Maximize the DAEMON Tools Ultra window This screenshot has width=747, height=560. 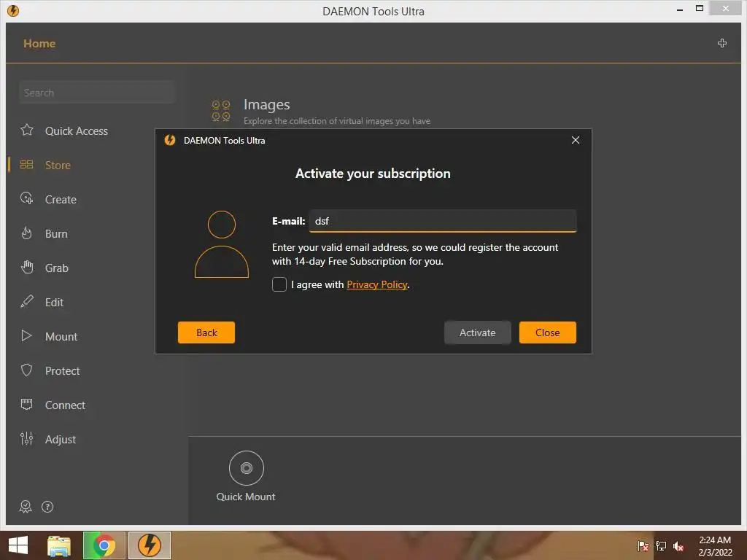pos(700,8)
